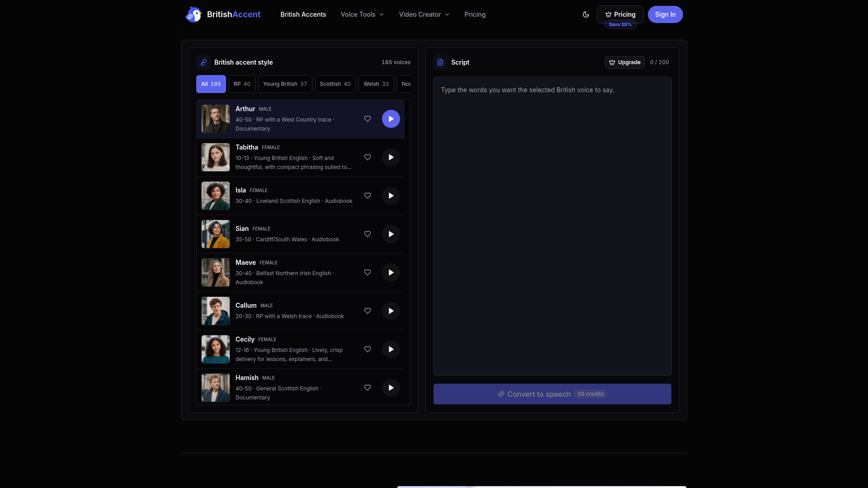868x488 pixels.
Task: Show Scottish voices only
Action: 335,84
